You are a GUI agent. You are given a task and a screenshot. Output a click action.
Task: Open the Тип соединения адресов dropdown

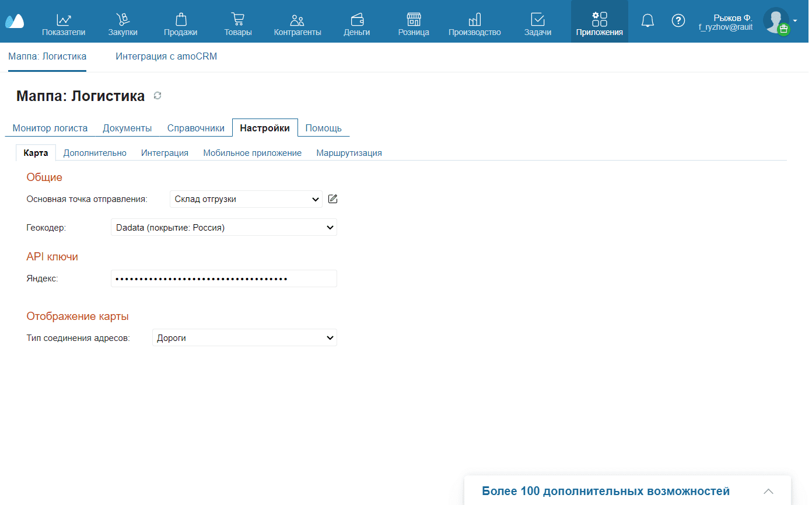point(244,337)
